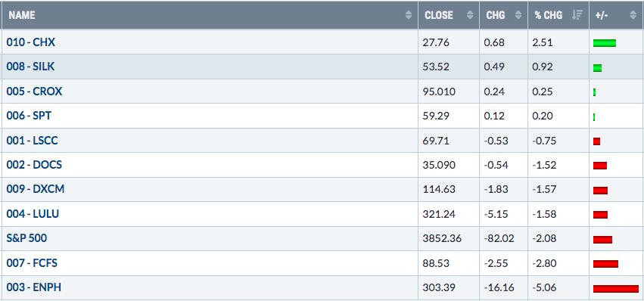The image size is (644, 301).
Task: Click the green CHX gain bar
Action: (605, 43)
